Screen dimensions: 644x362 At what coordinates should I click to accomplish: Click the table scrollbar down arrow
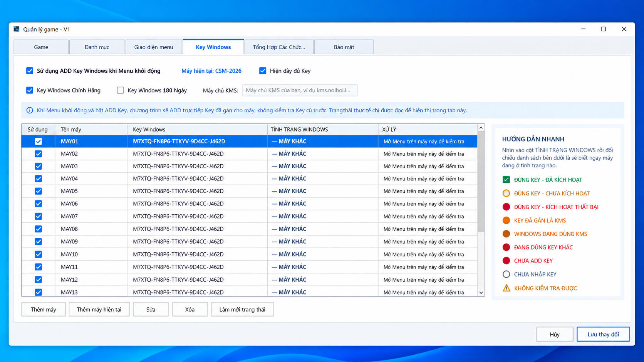coord(481,292)
